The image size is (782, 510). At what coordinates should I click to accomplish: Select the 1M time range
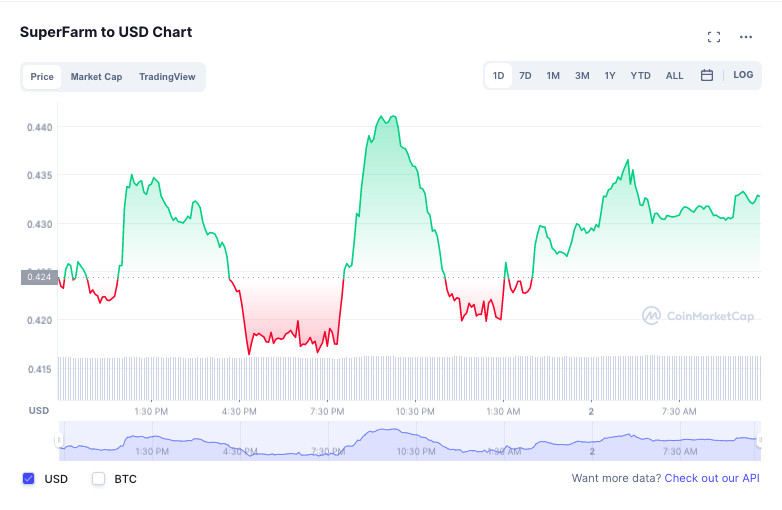point(553,76)
